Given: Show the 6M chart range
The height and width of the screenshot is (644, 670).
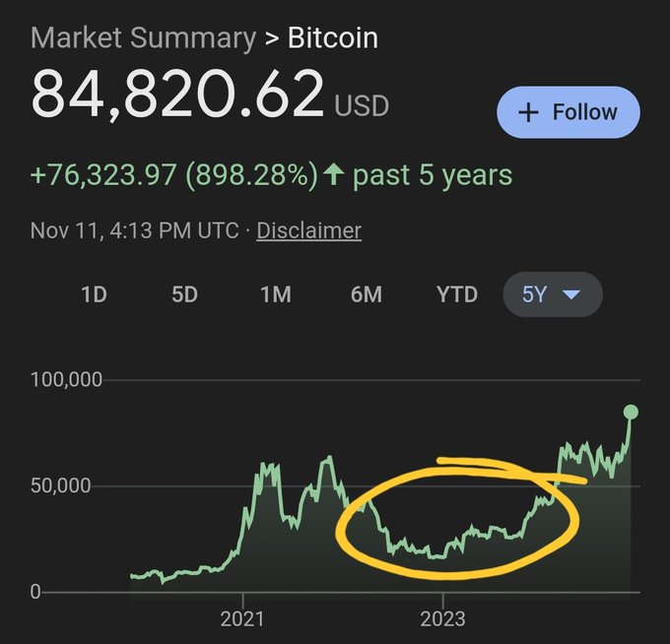Looking at the screenshot, I should coord(366,294).
